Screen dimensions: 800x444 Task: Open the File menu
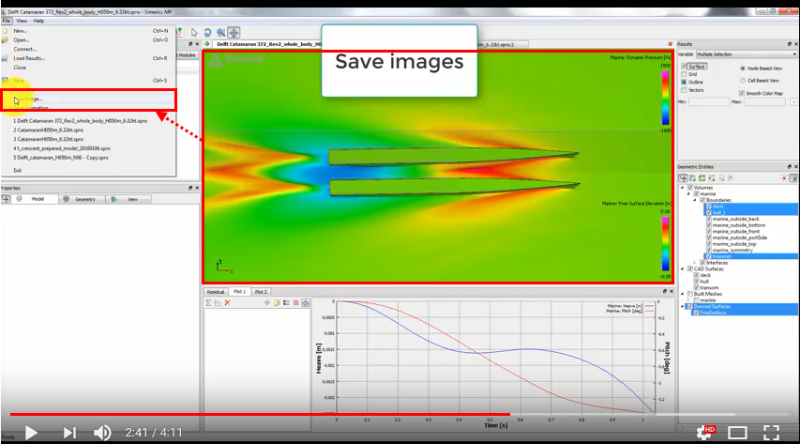coord(6,21)
